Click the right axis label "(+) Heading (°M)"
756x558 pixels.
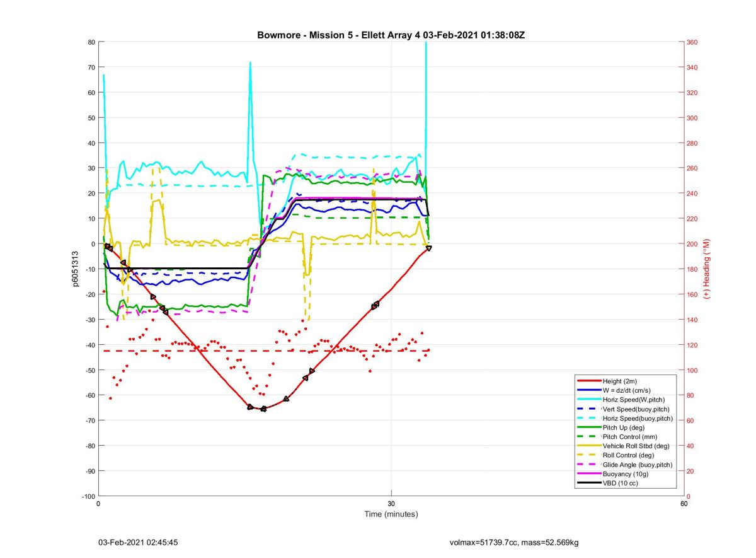coord(707,269)
